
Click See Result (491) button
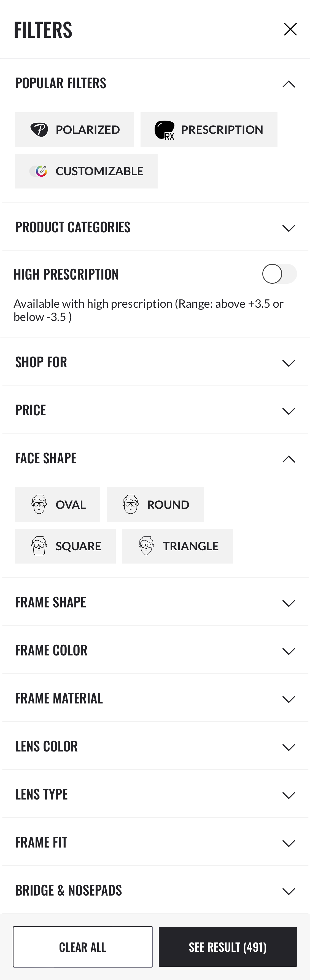(x=228, y=947)
